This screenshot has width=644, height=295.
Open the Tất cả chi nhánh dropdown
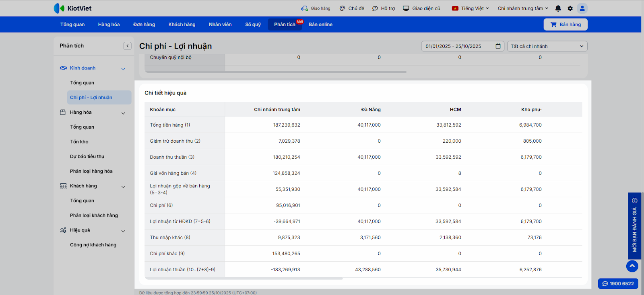547,46
